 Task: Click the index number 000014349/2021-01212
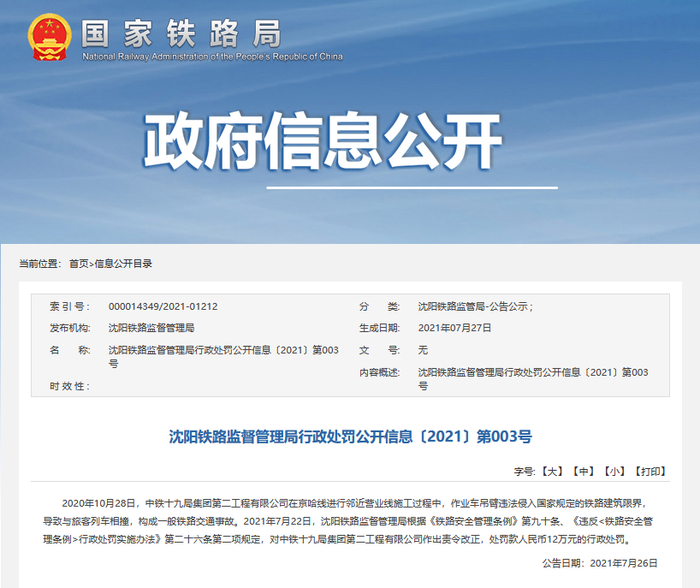coord(163,307)
